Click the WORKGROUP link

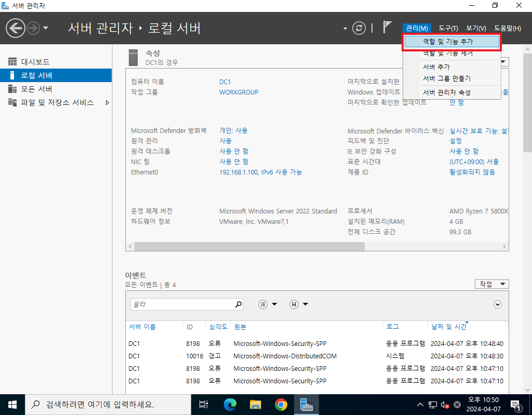[238, 92]
